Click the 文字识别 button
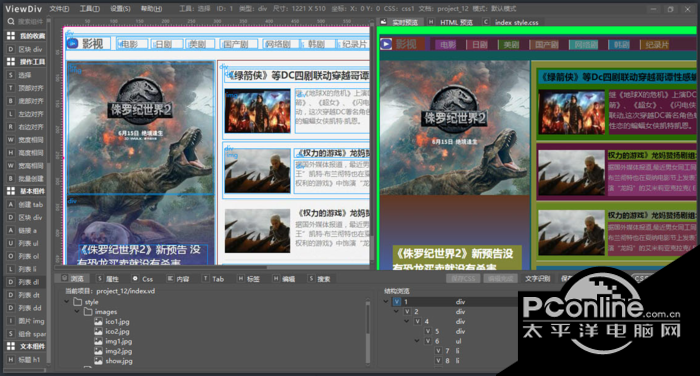Screen dimensions: 700x376 537,278
